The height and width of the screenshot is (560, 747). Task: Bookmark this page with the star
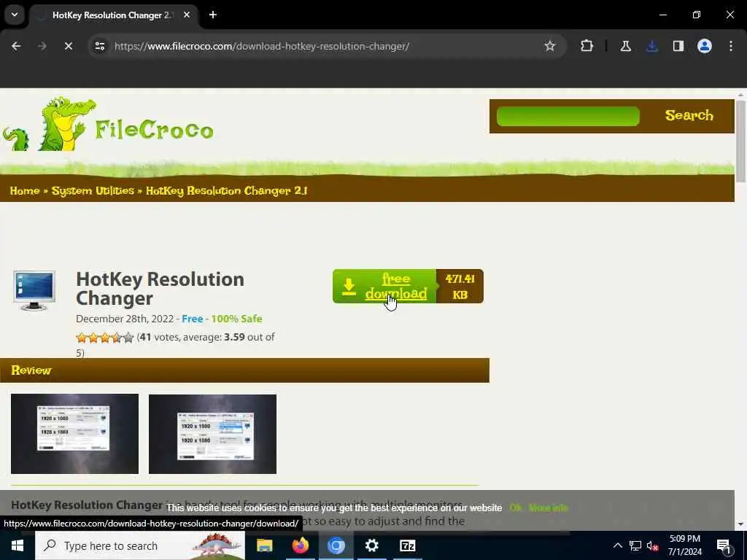point(550,46)
